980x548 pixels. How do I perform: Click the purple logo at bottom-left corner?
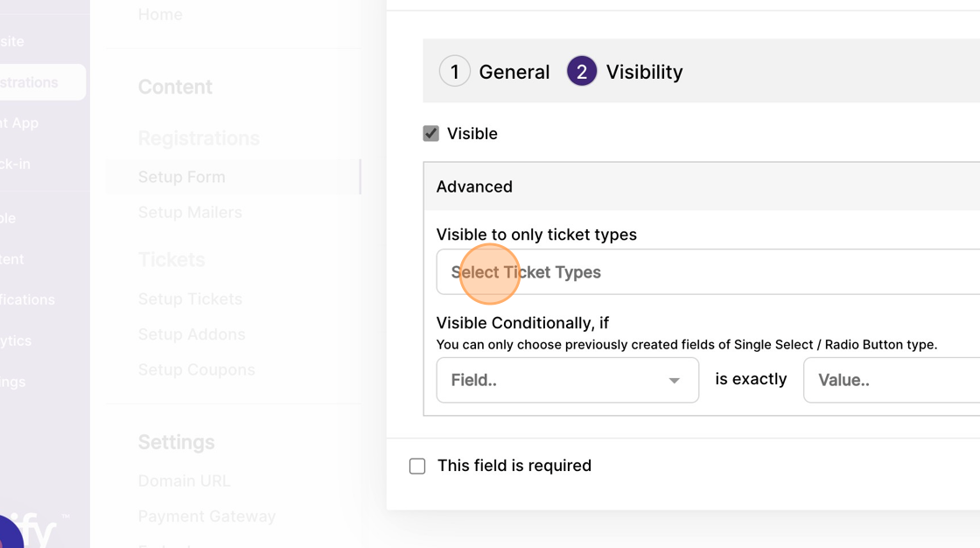tap(8, 533)
